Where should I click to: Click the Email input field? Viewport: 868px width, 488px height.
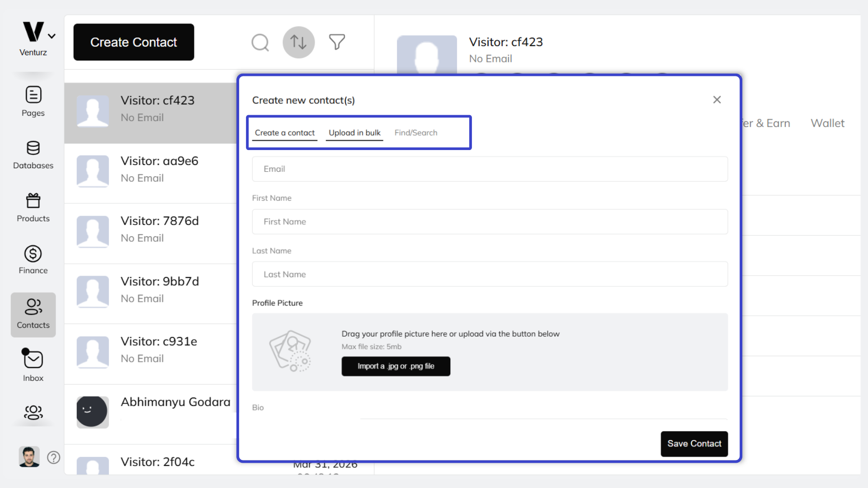pyautogui.click(x=490, y=169)
